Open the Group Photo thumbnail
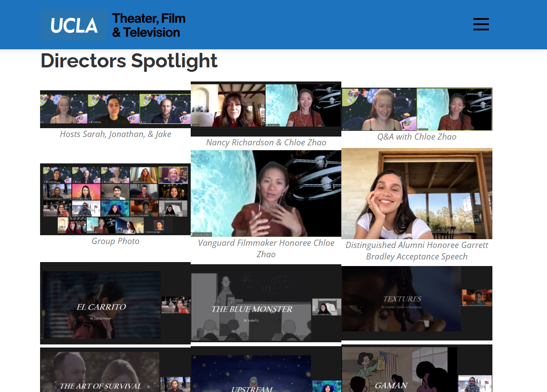The image size is (547, 392). pyautogui.click(x=115, y=199)
